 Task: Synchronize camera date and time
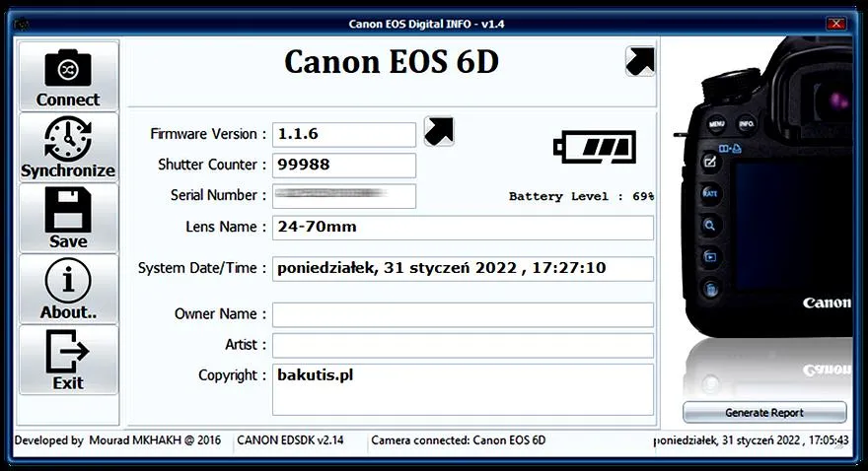click(x=69, y=147)
